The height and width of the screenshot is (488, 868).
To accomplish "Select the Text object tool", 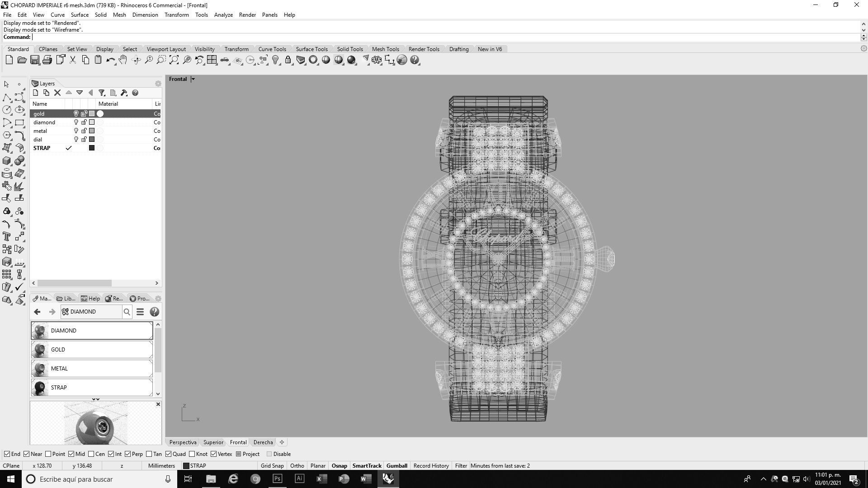I will point(6,237).
